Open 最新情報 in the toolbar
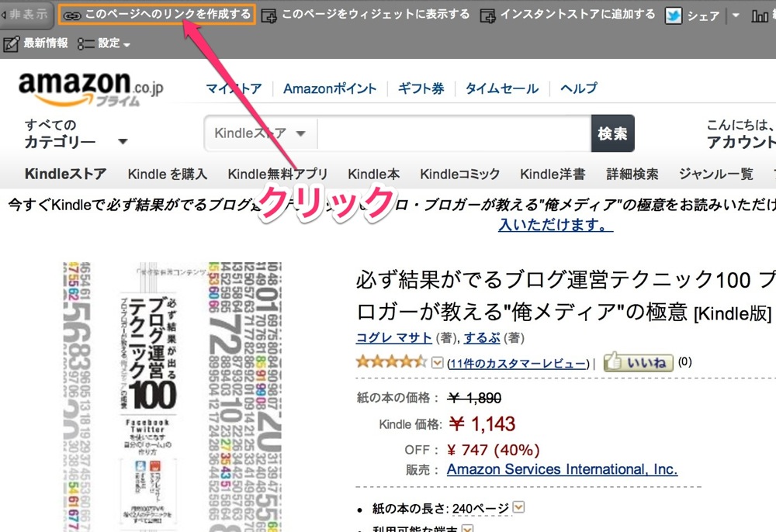The width and height of the screenshot is (776, 532). click(x=46, y=43)
